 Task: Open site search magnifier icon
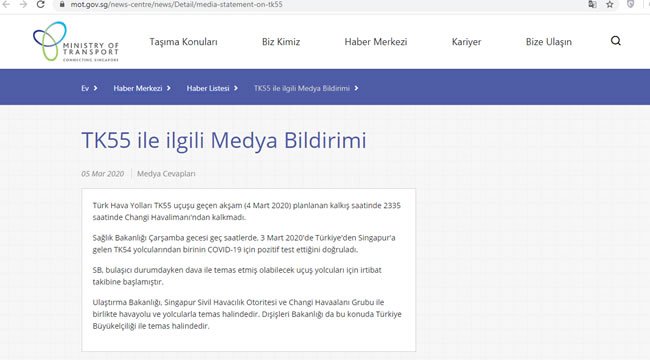tap(616, 41)
